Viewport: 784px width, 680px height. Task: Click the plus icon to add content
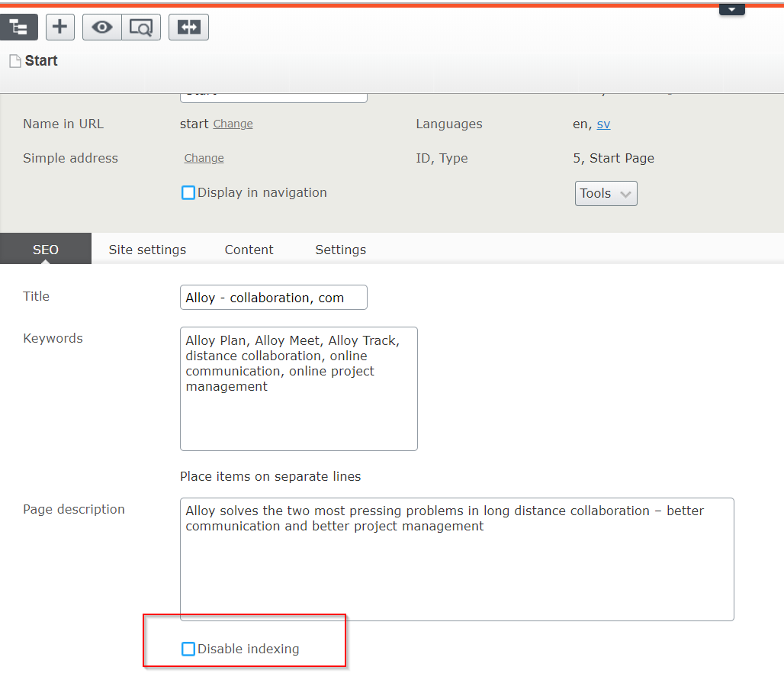point(60,27)
